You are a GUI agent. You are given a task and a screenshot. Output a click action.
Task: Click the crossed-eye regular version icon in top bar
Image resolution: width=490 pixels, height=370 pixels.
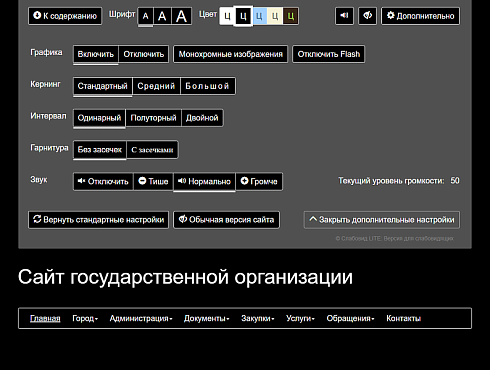point(367,16)
